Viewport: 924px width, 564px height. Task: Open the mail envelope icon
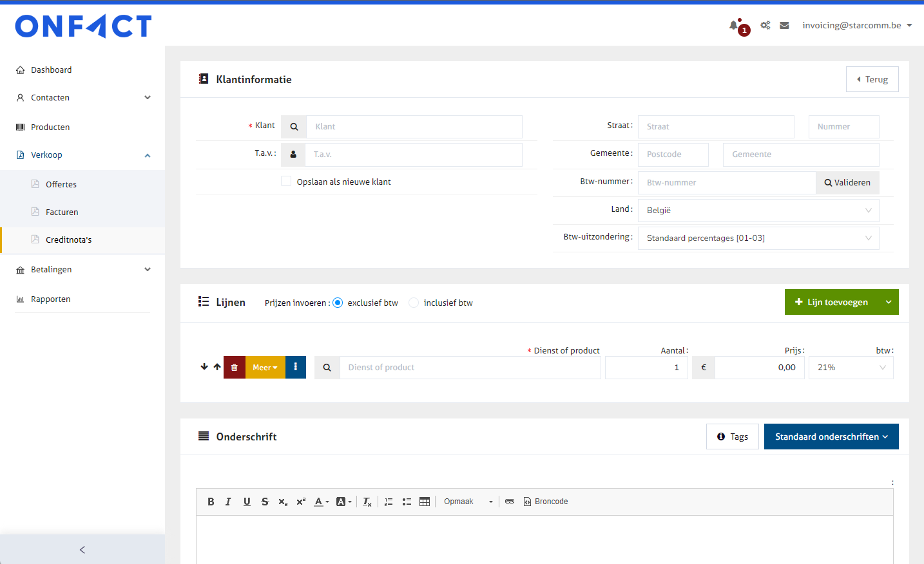pos(784,26)
